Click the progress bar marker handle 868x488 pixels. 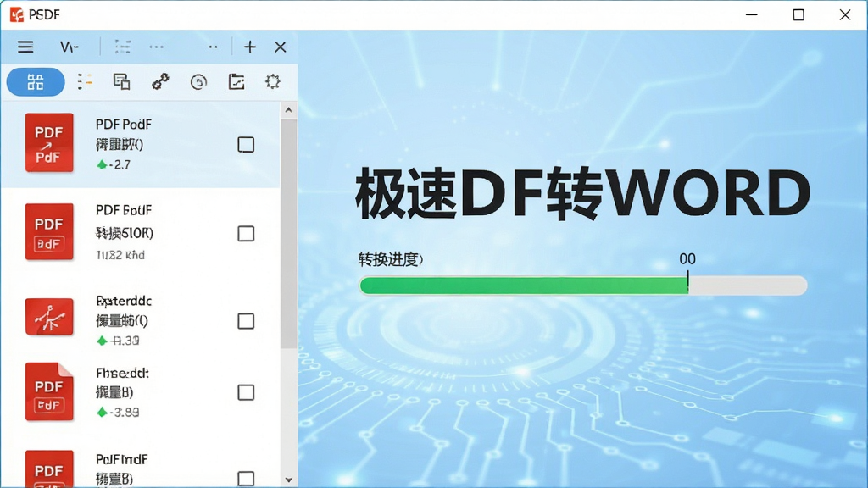point(688,281)
